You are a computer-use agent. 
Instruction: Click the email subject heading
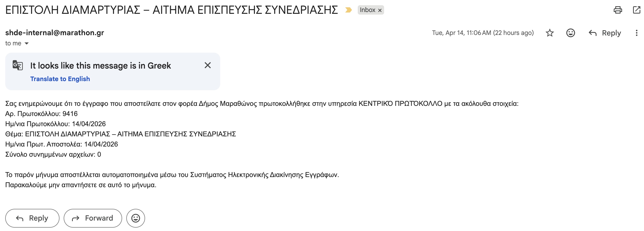[171, 10]
